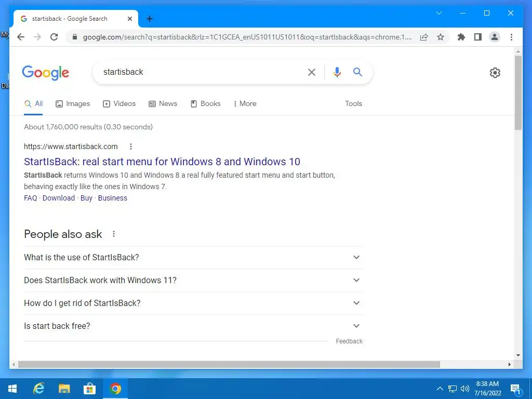The image size is (532, 399).
Task: Reload the current page
Action: pyautogui.click(x=54, y=37)
